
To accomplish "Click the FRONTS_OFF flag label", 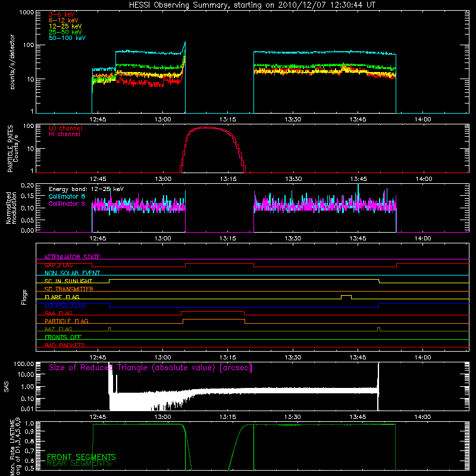I will [63, 337].
